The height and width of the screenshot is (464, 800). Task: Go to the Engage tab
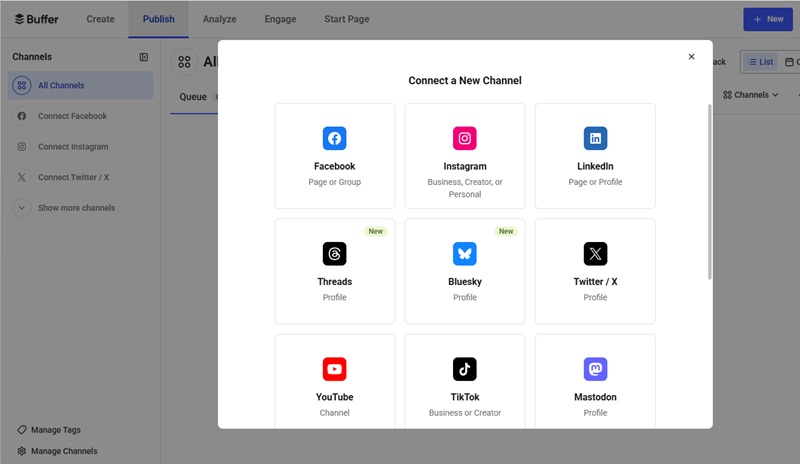coord(280,19)
